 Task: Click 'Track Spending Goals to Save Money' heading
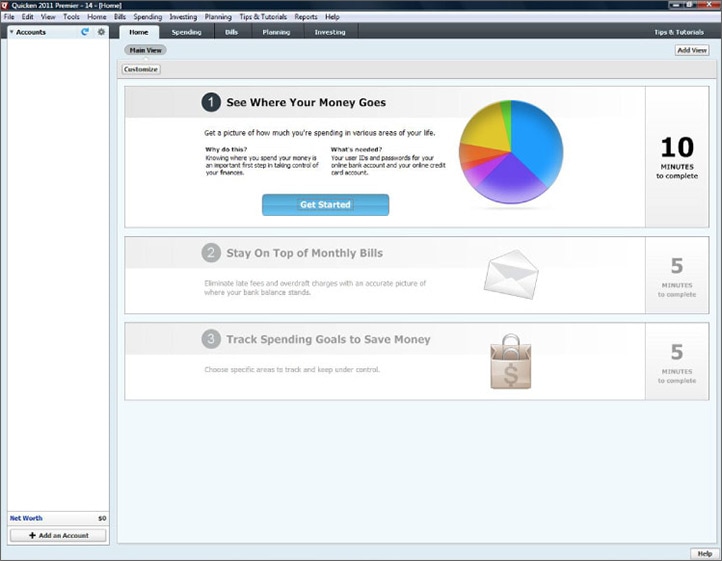pyautogui.click(x=328, y=339)
